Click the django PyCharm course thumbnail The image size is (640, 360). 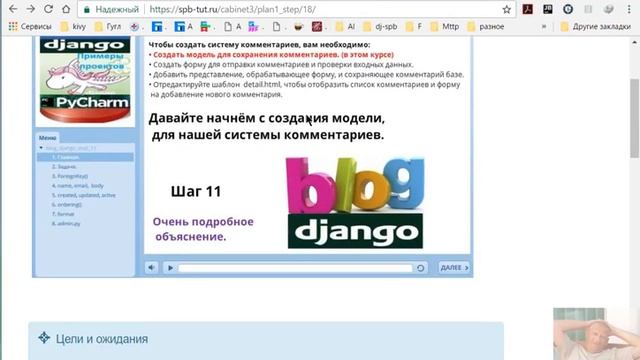click(x=85, y=79)
